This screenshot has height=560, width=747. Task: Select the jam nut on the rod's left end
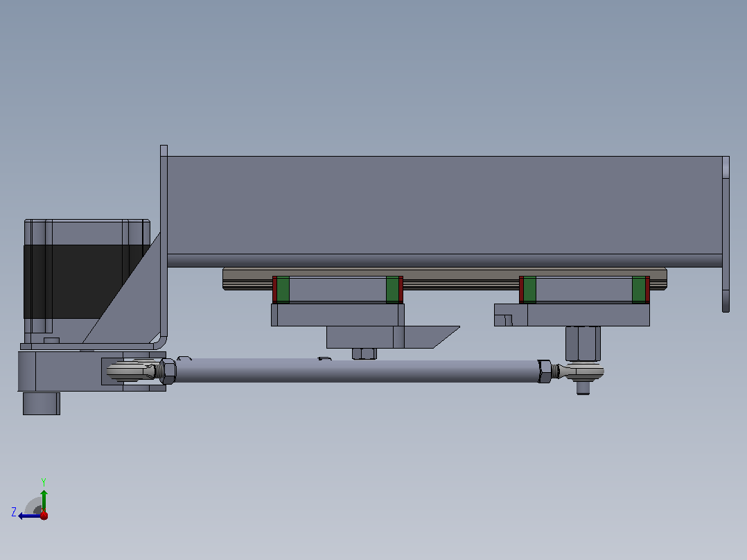pyautogui.click(x=168, y=371)
